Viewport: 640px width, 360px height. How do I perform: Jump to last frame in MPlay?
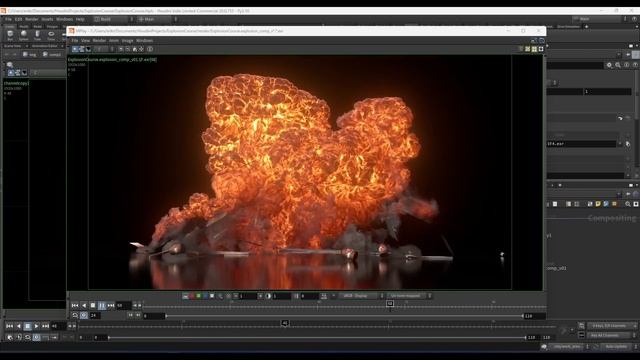pyautogui.click(x=111, y=305)
